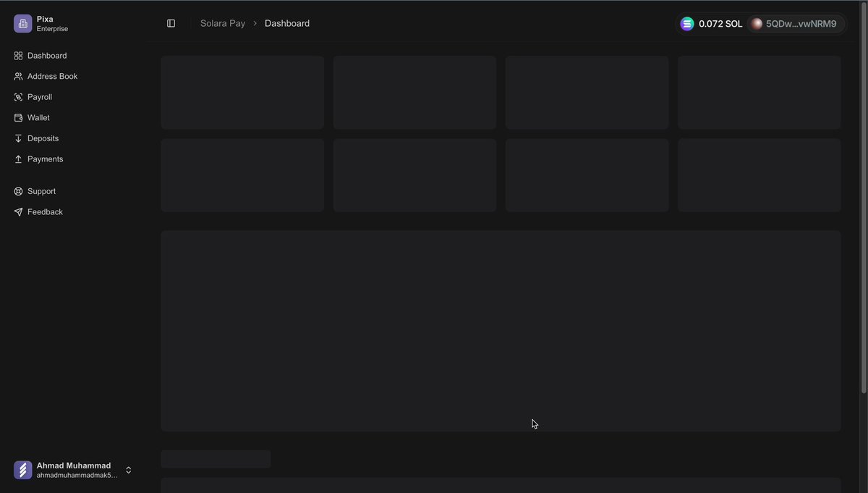Click the avatar beside the 5QDw...vwNRM9 address
Image resolution: width=868 pixels, height=493 pixels.
[756, 23]
